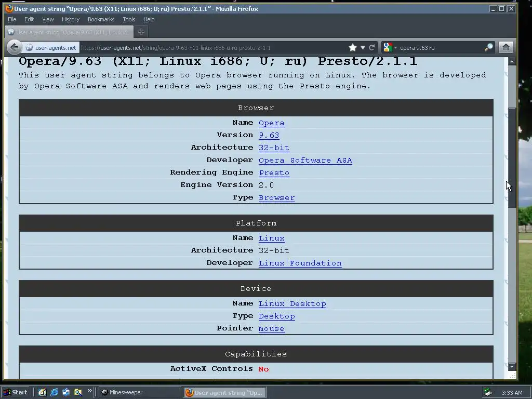Open a new tab with the plus button
The height and width of the screenshot is (399, 532).
(141, 32)
